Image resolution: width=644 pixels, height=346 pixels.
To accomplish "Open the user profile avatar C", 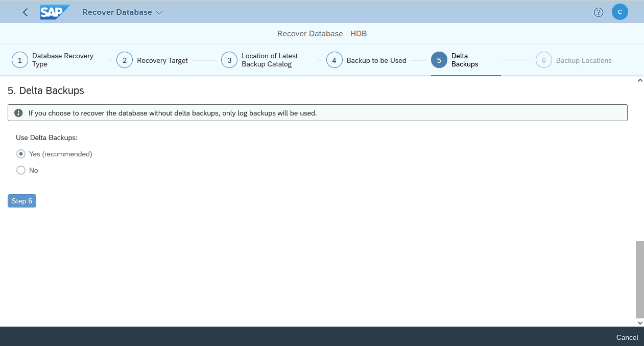I will point(619,12).
